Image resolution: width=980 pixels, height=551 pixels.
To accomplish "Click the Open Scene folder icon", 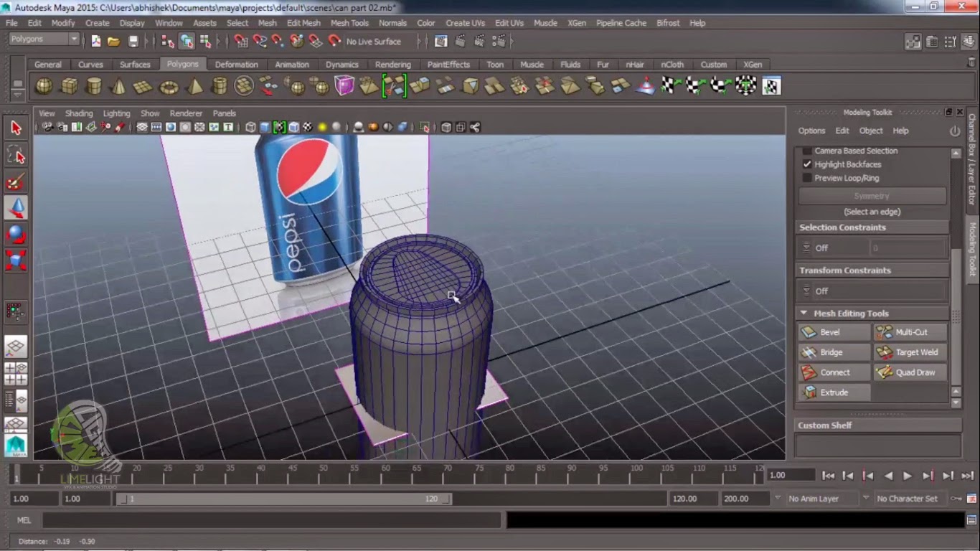I will [113, 42].
